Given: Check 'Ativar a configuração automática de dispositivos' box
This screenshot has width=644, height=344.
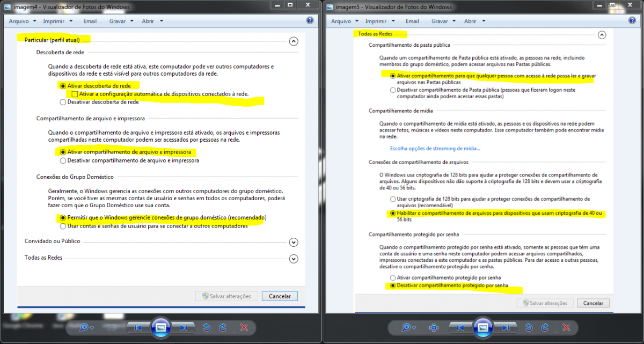Looking at the screenshot, I should click(75, 94).
